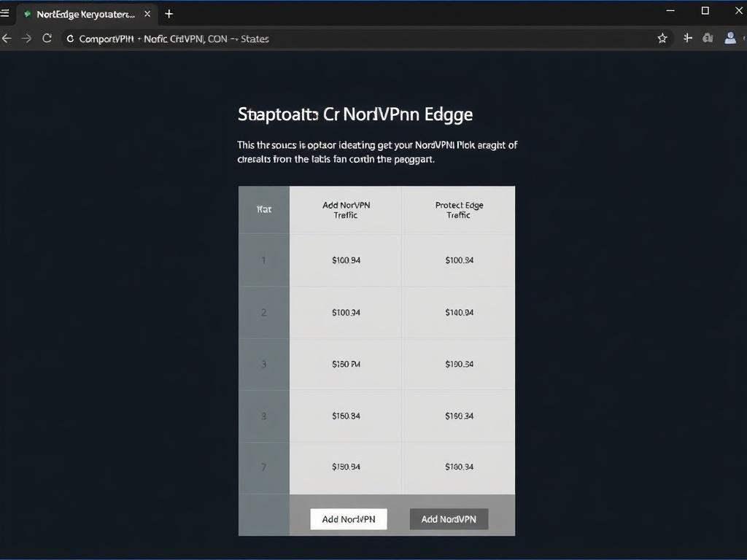Click the page heading mentioning NordVPnn Edgge
Image resolution: width=747 pixels, height=560 pixels.
pos(355,114)
